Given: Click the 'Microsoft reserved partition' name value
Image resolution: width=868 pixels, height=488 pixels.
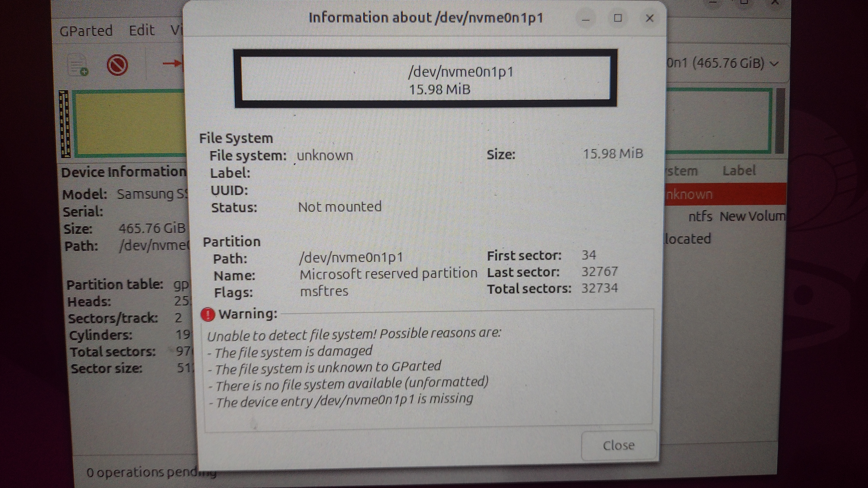Looking at the screenshot, I should pyautogui.click(x=388, y=274).
